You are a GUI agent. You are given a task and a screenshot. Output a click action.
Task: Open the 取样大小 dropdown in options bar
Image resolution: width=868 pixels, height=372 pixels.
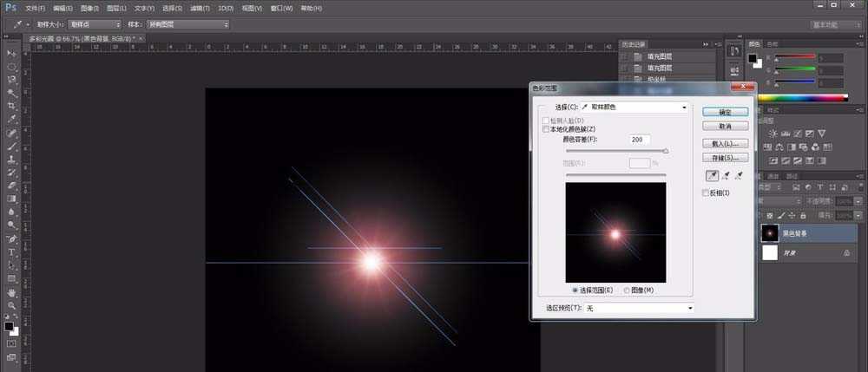95,24
